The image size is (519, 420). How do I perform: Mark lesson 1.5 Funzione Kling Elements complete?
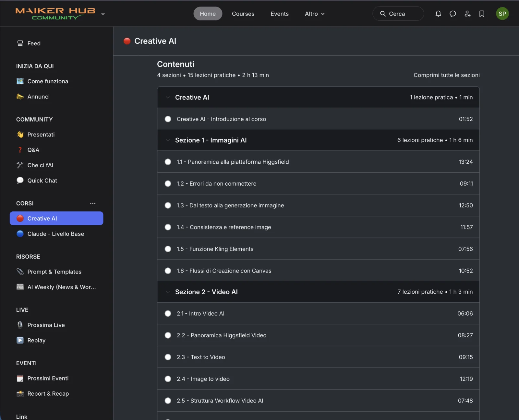[168, 249]
